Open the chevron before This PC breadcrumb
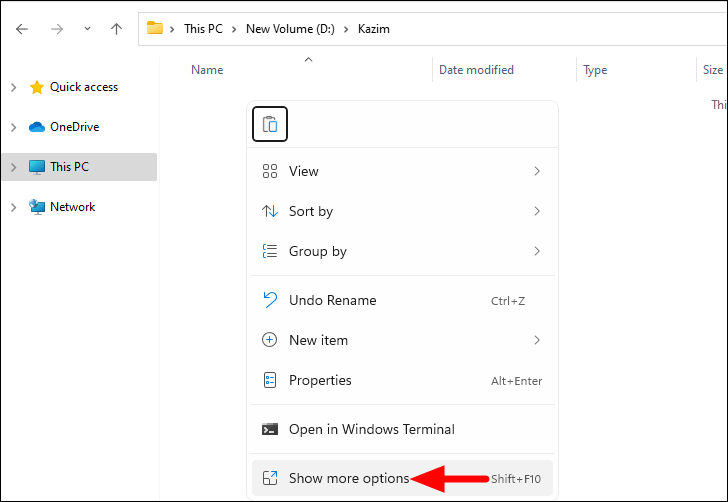 click(x=172, y=29)
